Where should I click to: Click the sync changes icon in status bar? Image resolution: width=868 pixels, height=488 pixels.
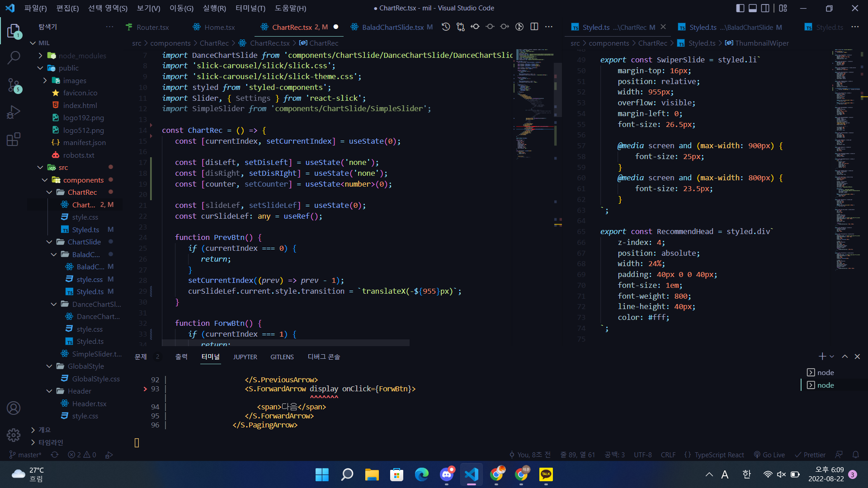point(55,455)
